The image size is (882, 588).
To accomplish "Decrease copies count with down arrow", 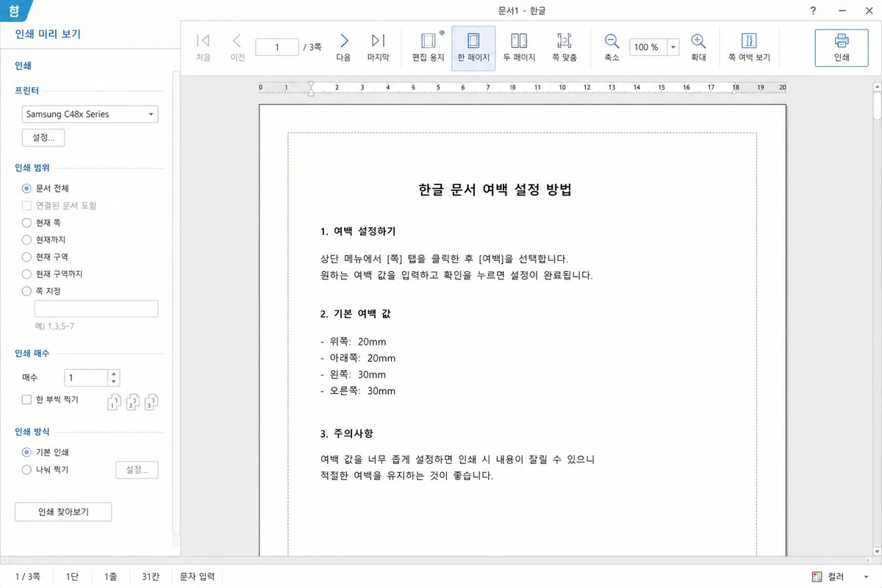I will (113, 382).
